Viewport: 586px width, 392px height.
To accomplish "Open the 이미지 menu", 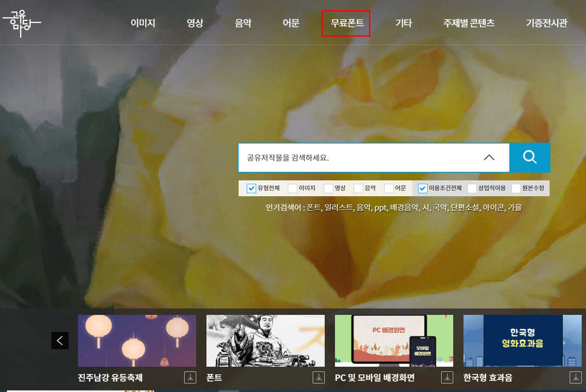I will coord(143,23).
